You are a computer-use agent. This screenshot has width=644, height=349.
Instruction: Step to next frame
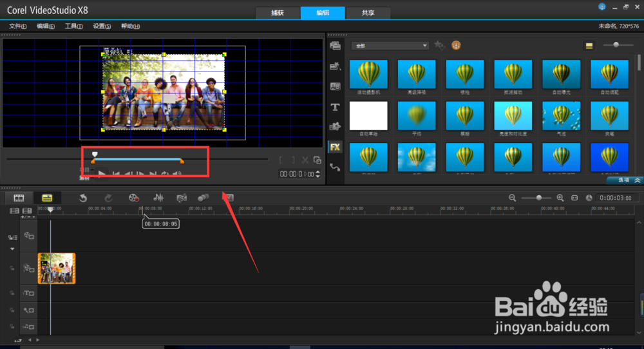[x=140, y=174]
